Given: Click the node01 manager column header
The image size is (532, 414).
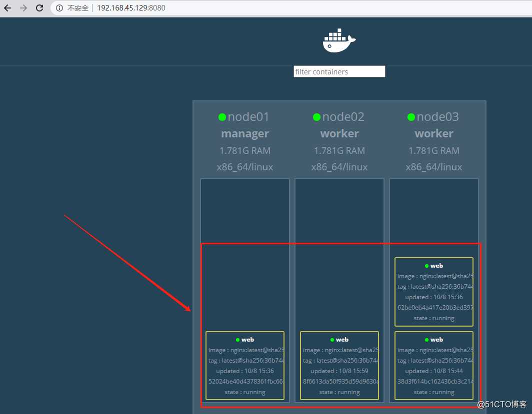Looking at the screenshot, I should [x=244, y=133].
